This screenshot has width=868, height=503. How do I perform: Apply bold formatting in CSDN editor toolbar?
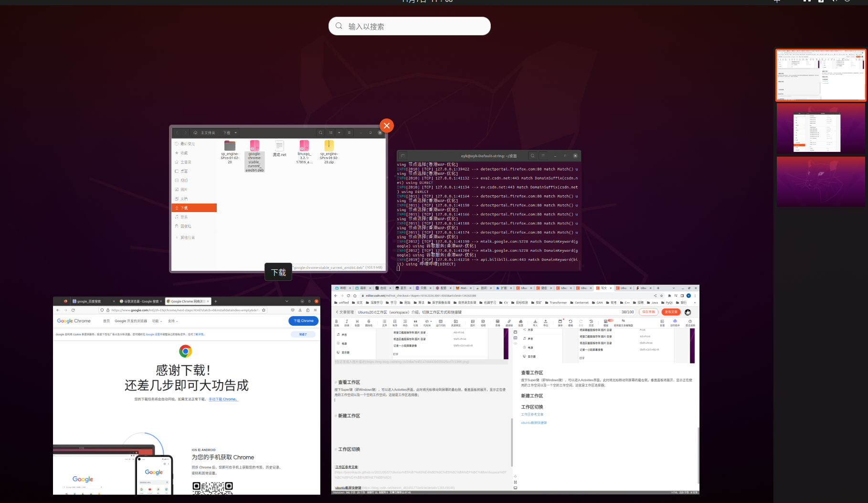(x=337, y=322)
